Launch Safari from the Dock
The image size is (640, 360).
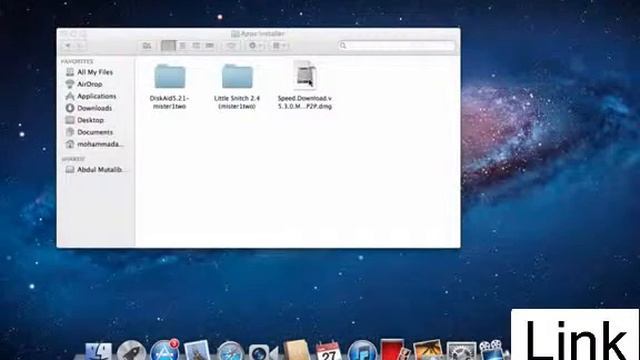[x=230, y=351]
